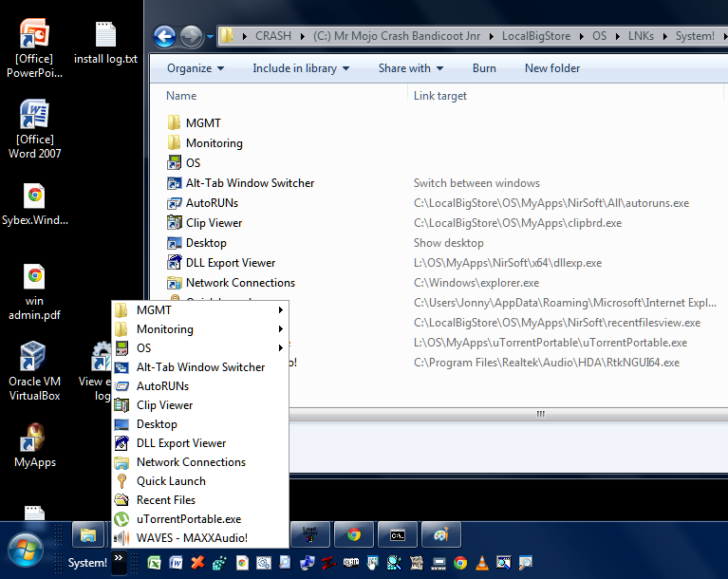This screenshot has height=579, width=728.
Task: Open Word from the Quick Launch bar
Action: pyautogui.click(x=176, y=563)
